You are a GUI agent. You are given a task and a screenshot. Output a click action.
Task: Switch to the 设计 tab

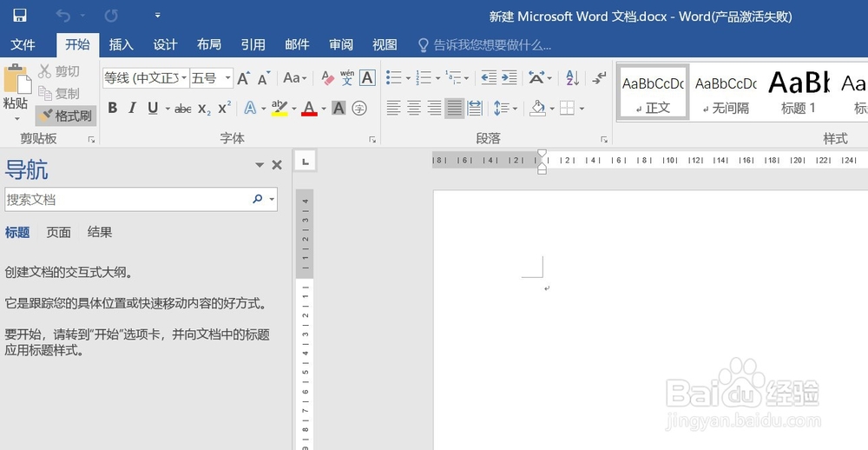tap(165, 45)
